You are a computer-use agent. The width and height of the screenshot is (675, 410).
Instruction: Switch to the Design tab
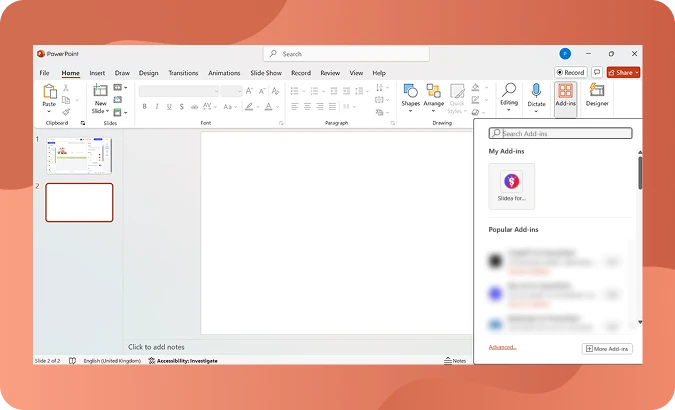click(149, 73)
